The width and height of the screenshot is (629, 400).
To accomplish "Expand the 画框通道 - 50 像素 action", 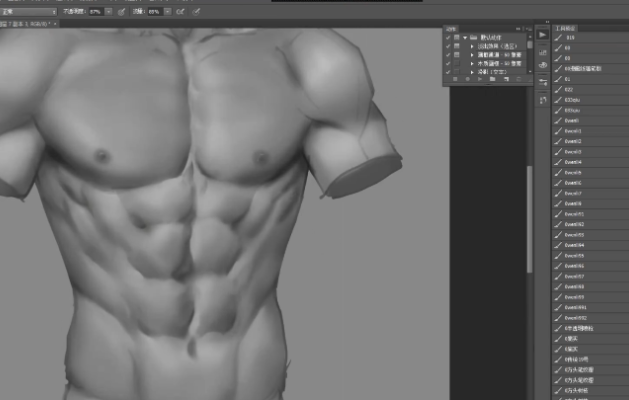I will (x=472, y=55).
